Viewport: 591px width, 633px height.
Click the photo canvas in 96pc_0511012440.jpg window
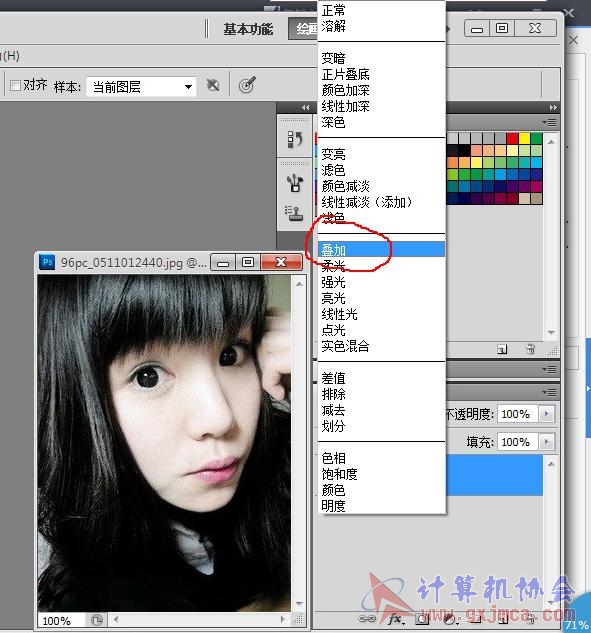pos(164,443)
